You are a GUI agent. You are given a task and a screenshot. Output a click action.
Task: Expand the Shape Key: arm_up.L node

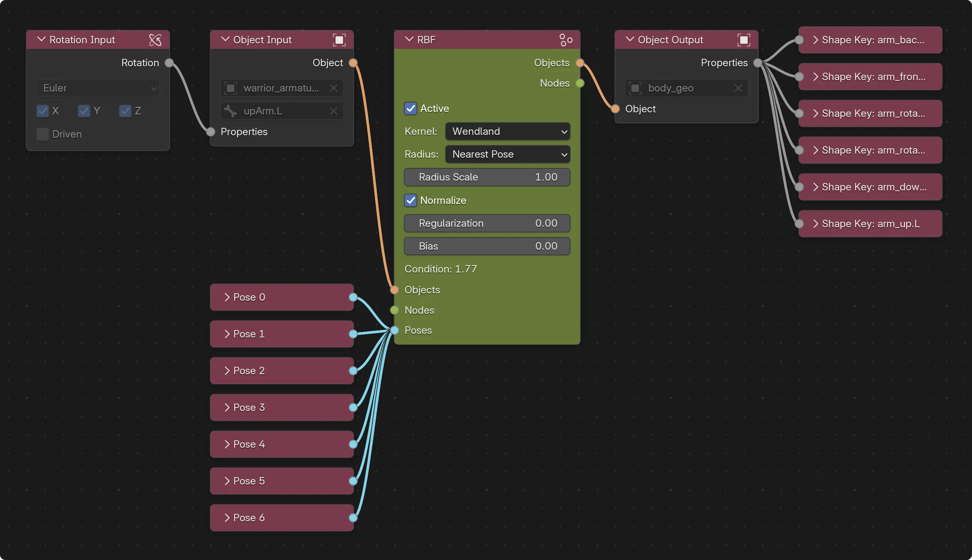coord(815,223)
